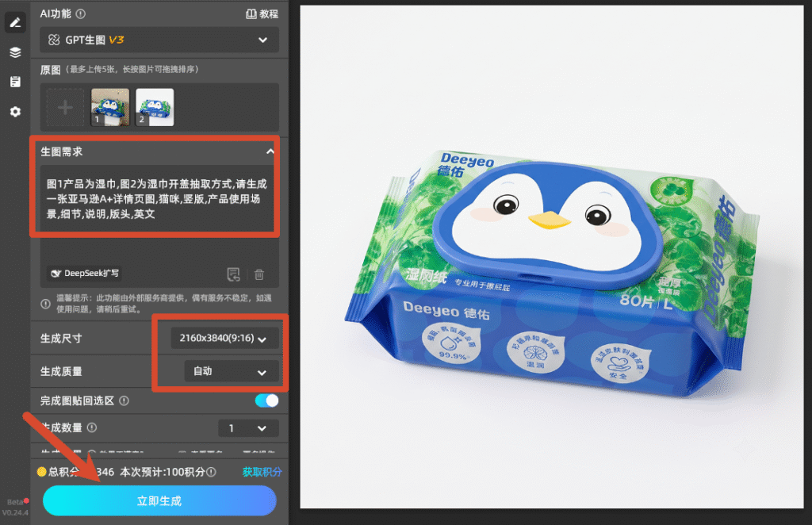Open the saved records icon in sidebar
This screenshot has width=812, height=525.
click(x=15, y=82)
